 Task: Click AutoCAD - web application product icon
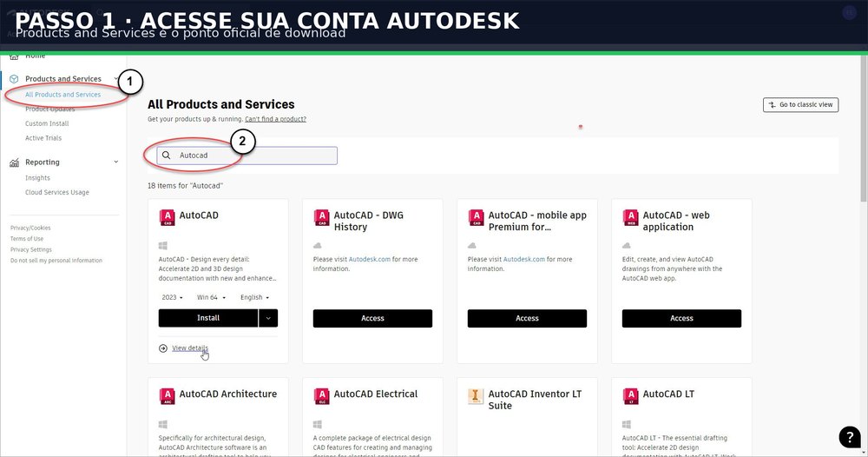(630, 218)
